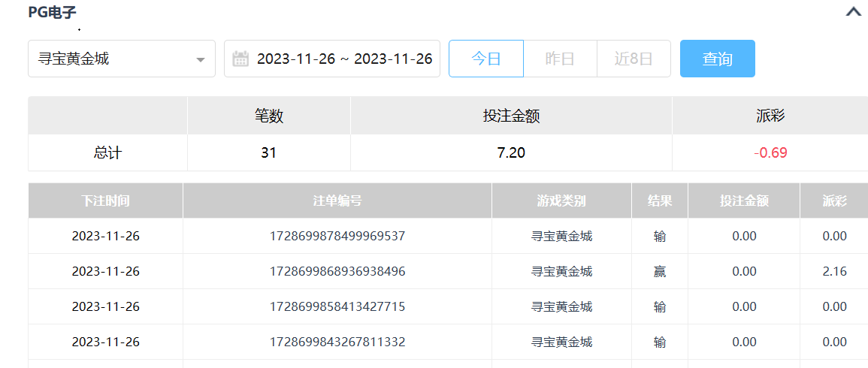Click the 游戏类别 column header
The image size is (868, 368).
pyautogui.click(x=561, y=201)
